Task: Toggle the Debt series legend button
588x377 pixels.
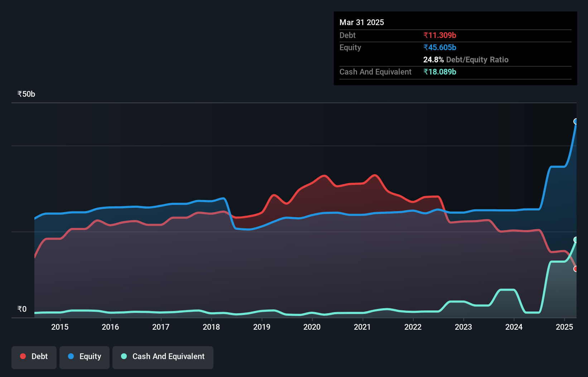Action: 34,357
